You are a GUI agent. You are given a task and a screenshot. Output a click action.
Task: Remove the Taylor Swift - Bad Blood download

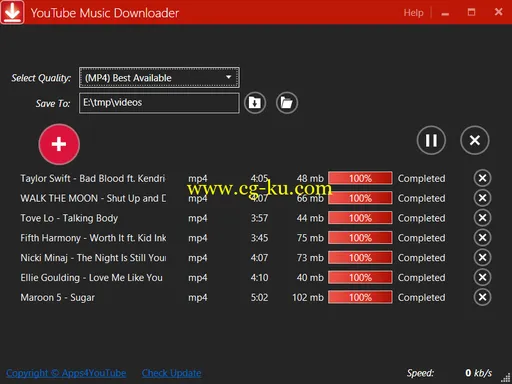tap(482, 178)
